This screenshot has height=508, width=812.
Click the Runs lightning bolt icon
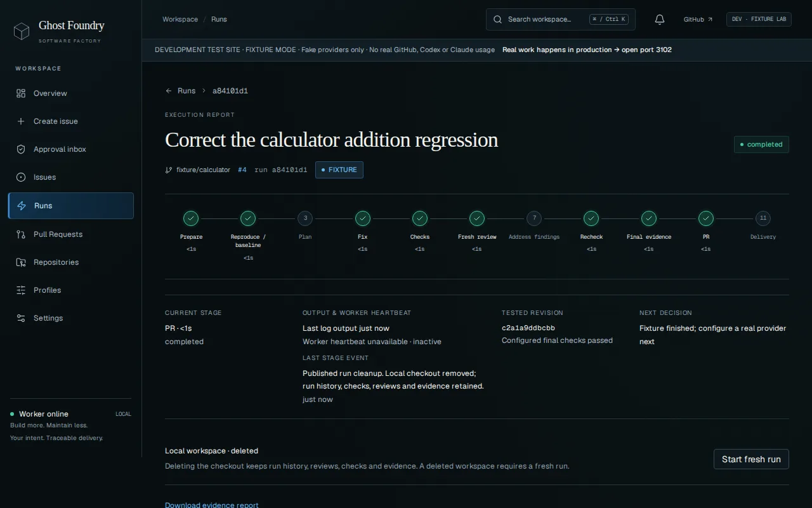tap(22, 206)
